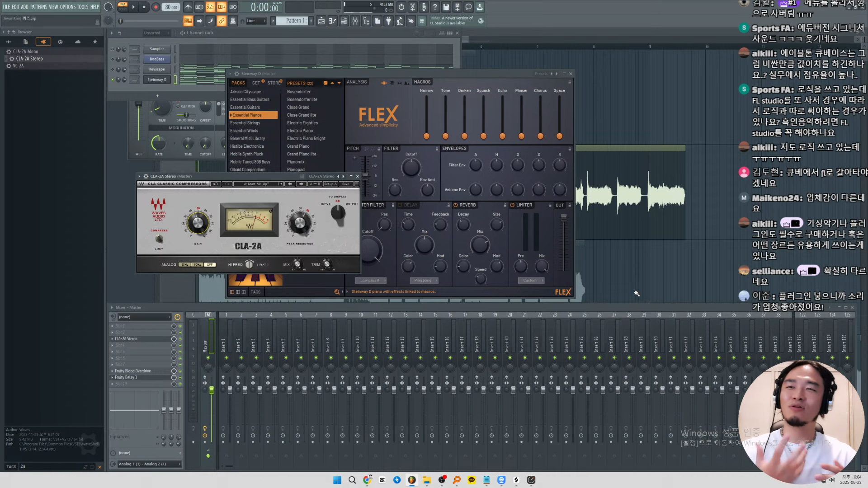The height and width of the screenshot is (488, 868).
Task: Select mixer track Insert 5
Action: [286, 345]
